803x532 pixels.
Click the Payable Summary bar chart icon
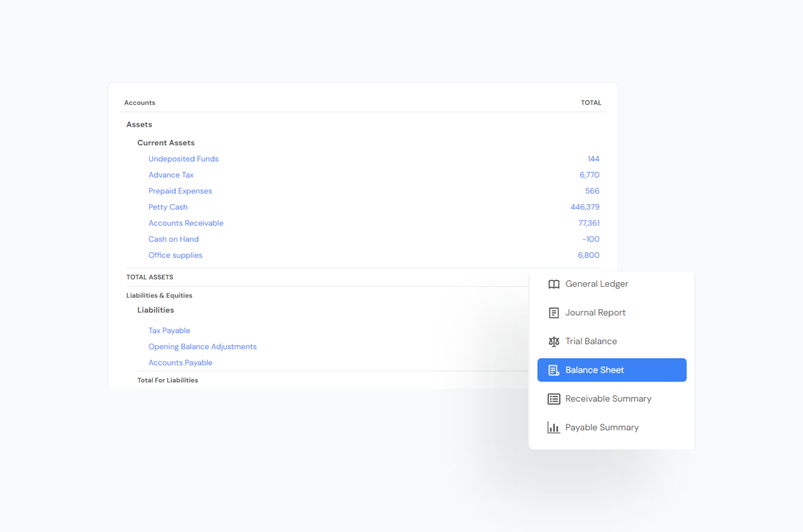pyautogui.click(x=553, y=427)
